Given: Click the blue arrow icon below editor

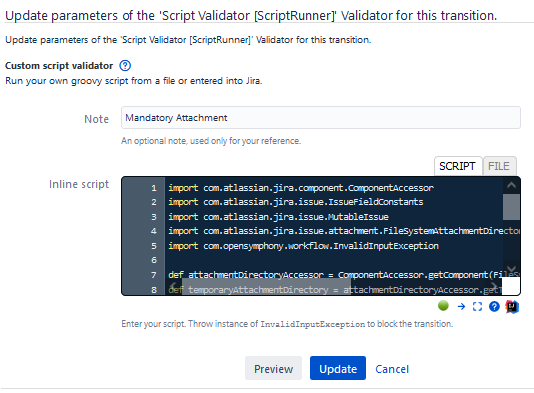Looking at the screenshot, I should [x=461, y=306].
